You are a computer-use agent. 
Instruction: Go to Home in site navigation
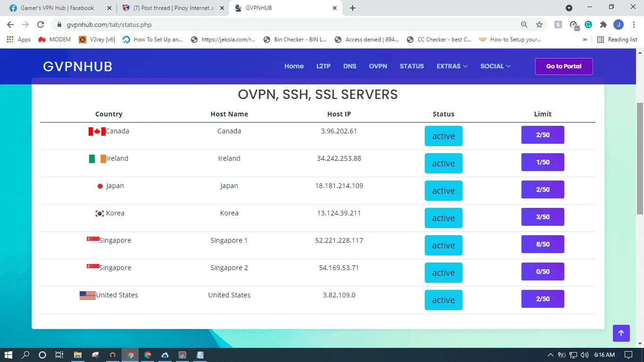click(x=294, y=66)
